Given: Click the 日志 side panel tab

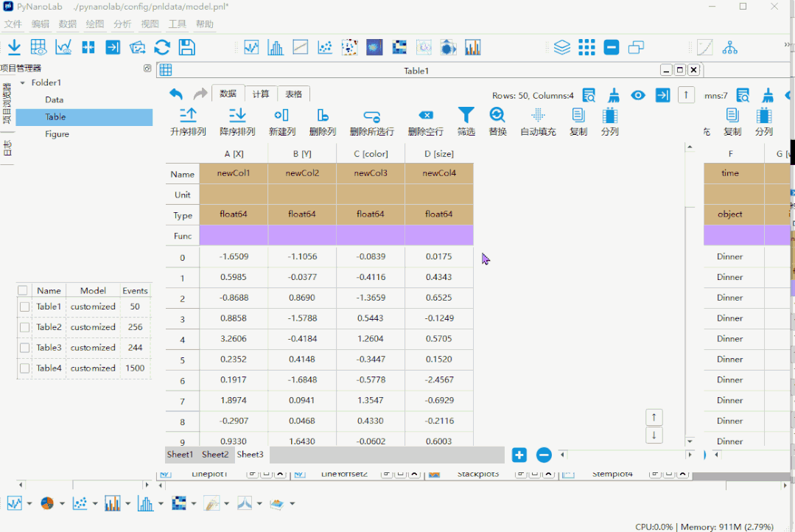Looking at the screenshot, I should (x=7, y=148).
